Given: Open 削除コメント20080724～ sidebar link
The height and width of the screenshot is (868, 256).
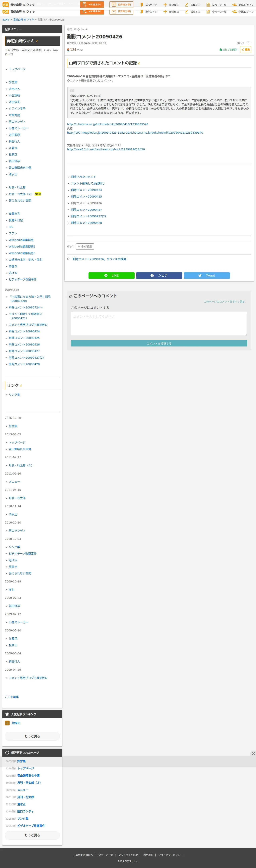Looking at the screenshot, I should pos(26,308).
